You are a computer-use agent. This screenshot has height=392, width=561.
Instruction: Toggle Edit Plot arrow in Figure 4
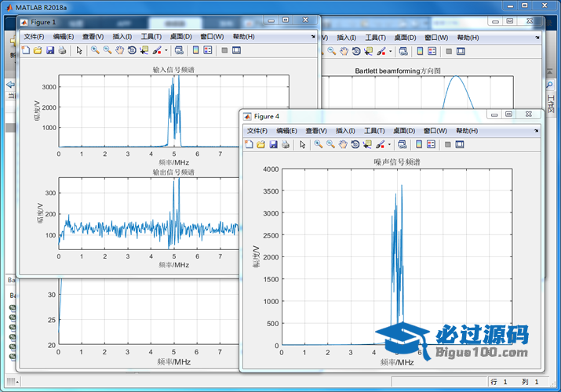(302, 144)
